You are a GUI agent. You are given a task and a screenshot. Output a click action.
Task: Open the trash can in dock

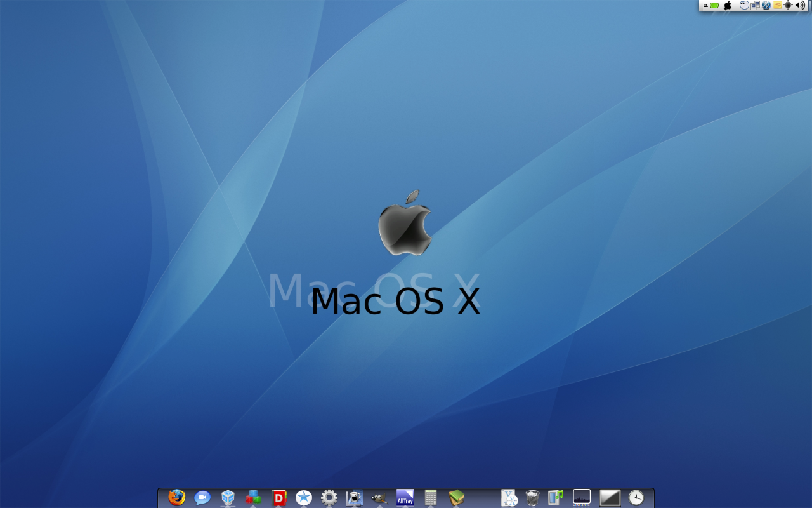(x=532, y=498)
